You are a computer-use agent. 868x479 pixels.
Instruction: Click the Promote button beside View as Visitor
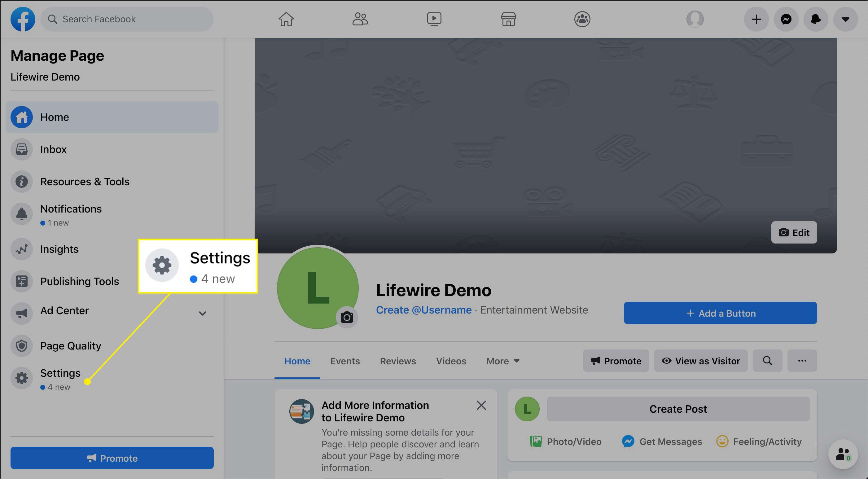[616, 361]
